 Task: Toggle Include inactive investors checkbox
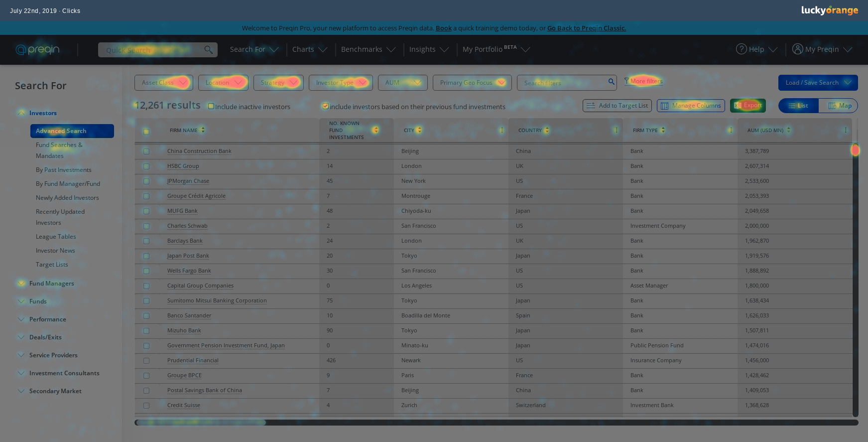211,106
